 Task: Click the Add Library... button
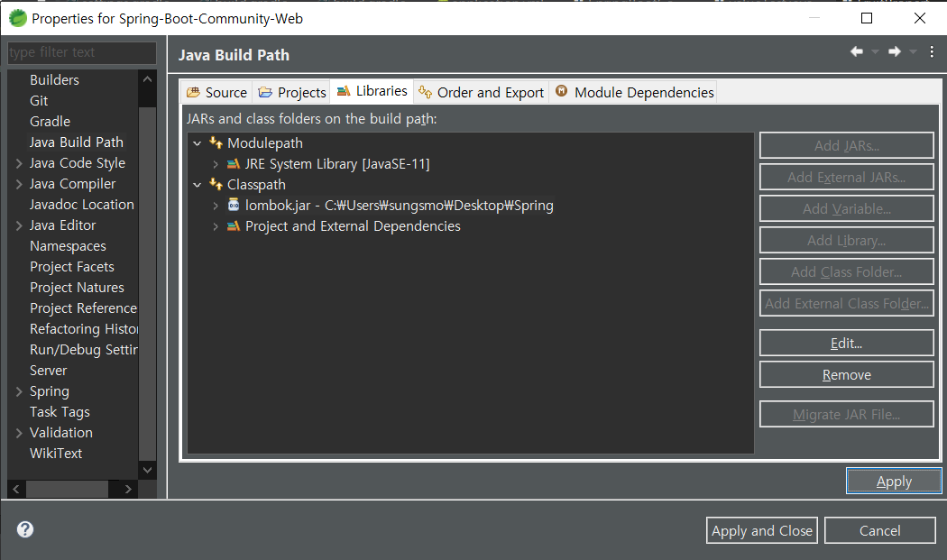click(x=847, y=241)
